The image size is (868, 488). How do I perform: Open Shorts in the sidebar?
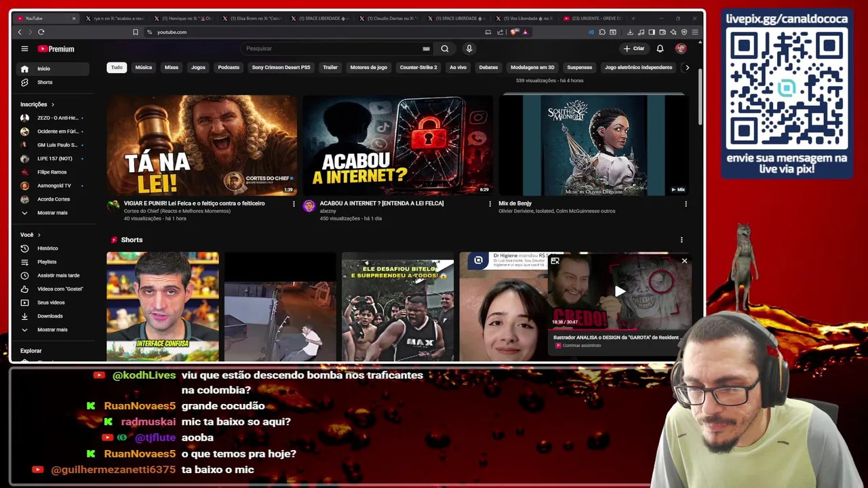point(53,82)
